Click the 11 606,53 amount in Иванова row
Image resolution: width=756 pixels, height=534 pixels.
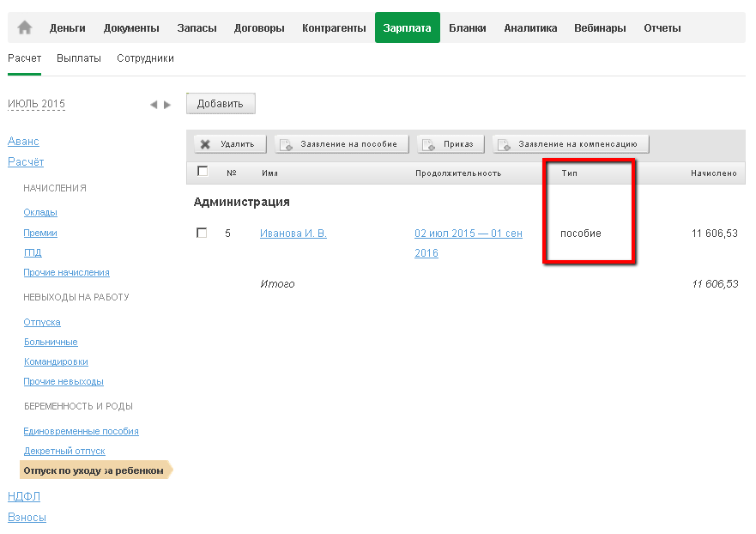click(715, 234)
